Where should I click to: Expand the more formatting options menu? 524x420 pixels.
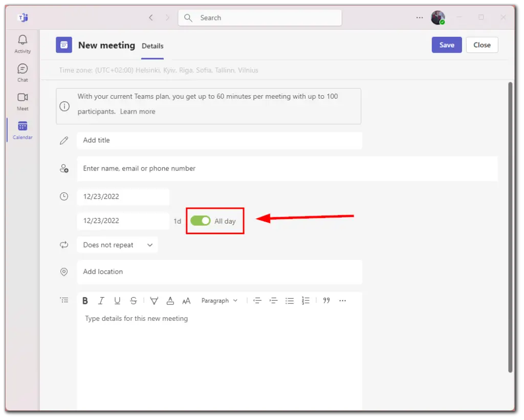[342, 300]
